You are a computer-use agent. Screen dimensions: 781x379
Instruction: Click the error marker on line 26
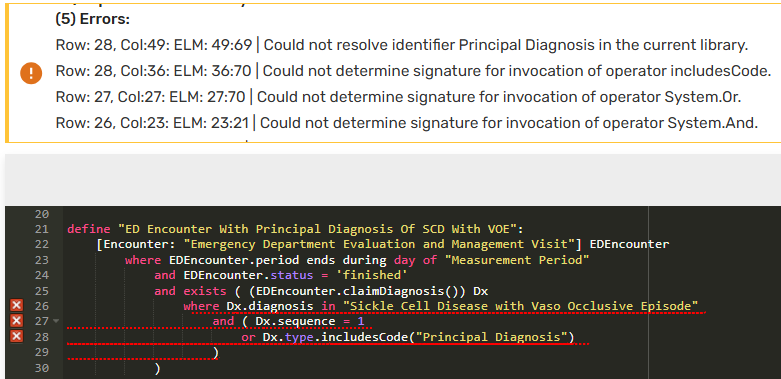(x=16, y=306)
